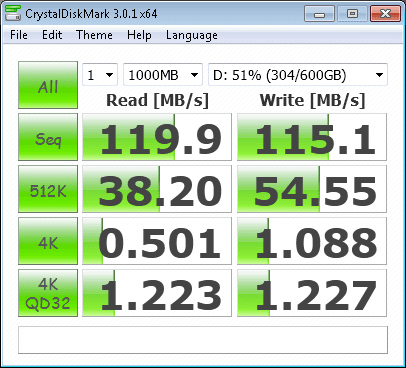Select the 4K QD32 read result 1.223
The height and width of the screenshot is (368, 406).
click(157, 293)
